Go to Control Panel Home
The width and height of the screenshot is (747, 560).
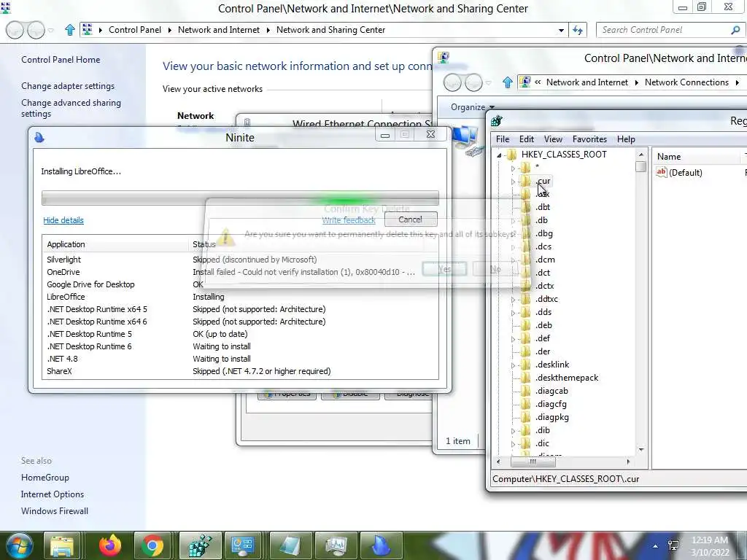[61, 60]
